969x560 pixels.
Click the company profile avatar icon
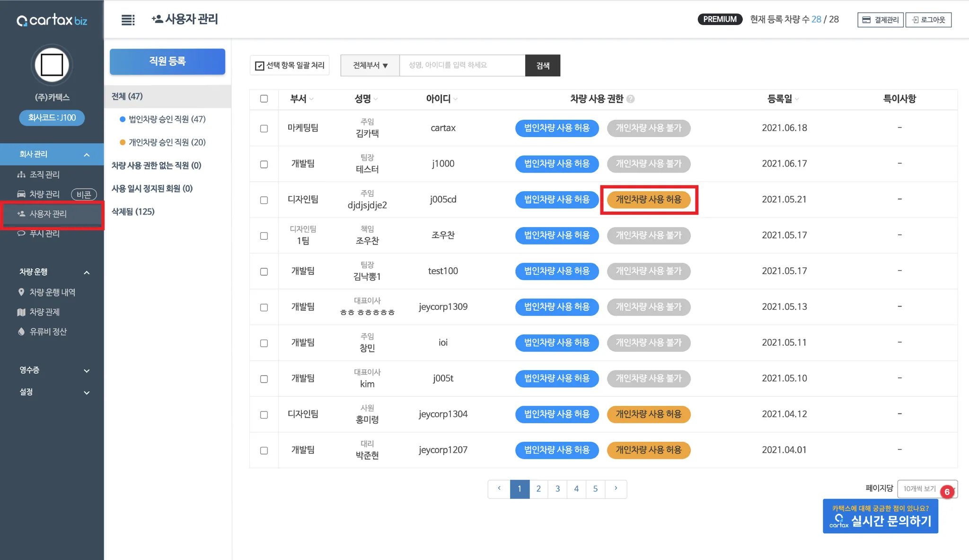point(52,65)
